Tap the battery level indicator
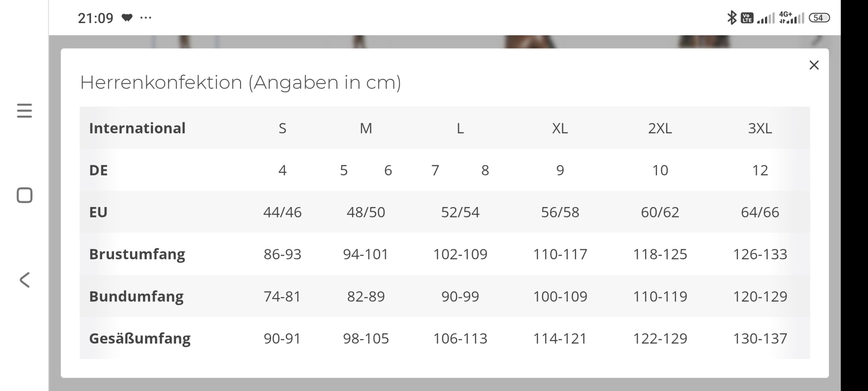Viewport: 868px width, 391px height. pos(819,18)
